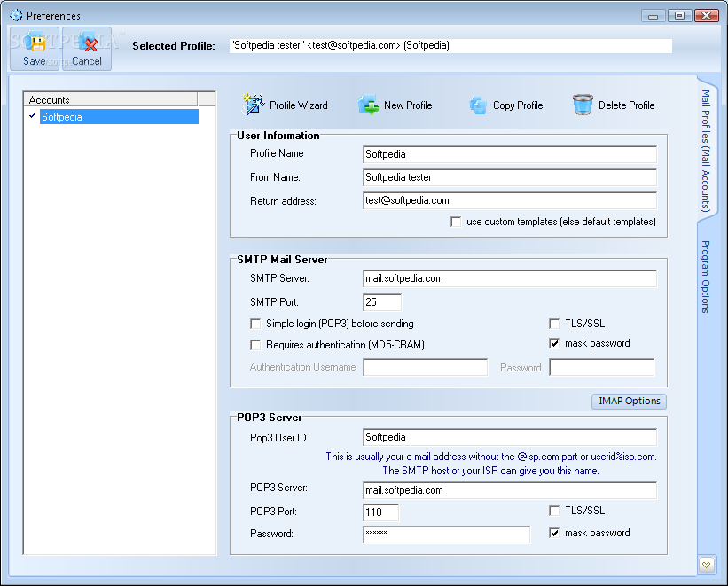Click the 'SMTP Mail Server' group title
The height and width of the screenshot is (586, 728).
pyautogui.click(x=282, y=260)
